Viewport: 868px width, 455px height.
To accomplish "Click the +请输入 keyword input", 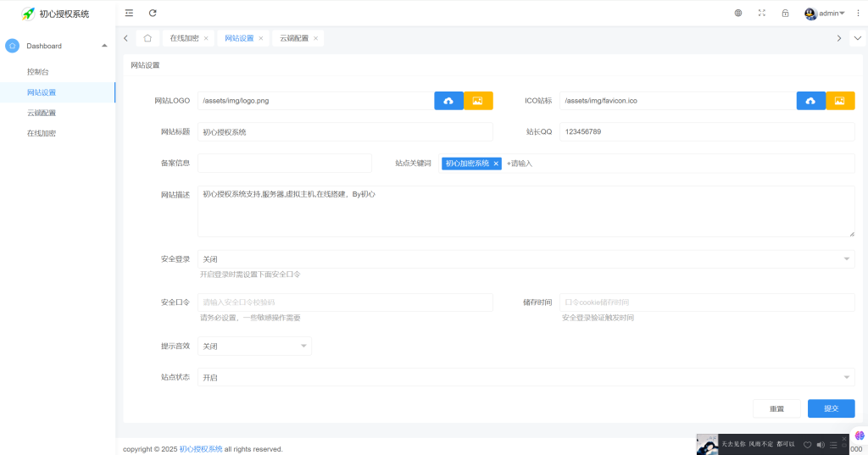I will [520, 164].
